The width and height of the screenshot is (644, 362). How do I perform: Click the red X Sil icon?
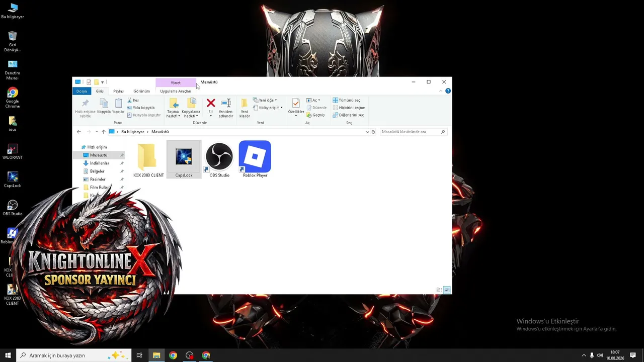click(x=211, y=103)
